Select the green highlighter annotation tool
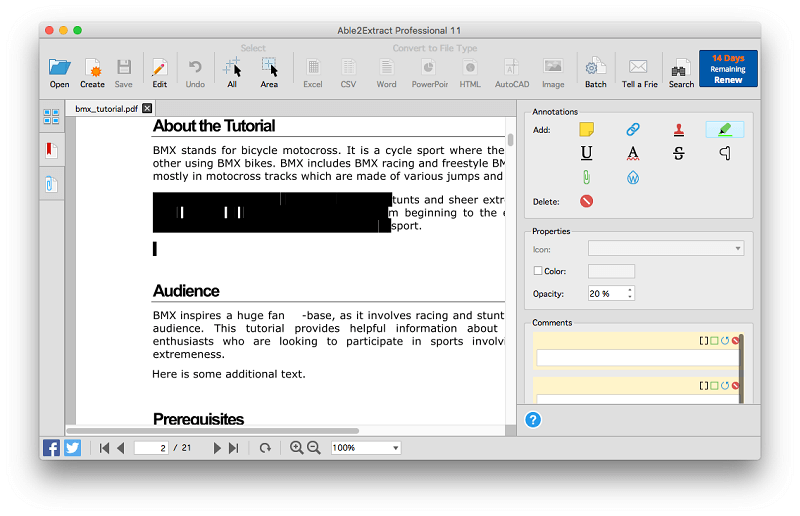 click(x=724, y=130)
